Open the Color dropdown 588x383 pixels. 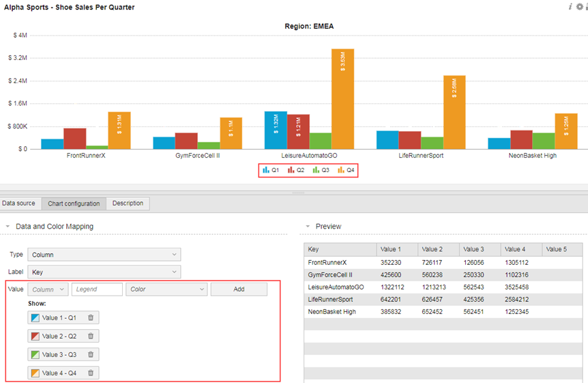click(x=166, y=289)
